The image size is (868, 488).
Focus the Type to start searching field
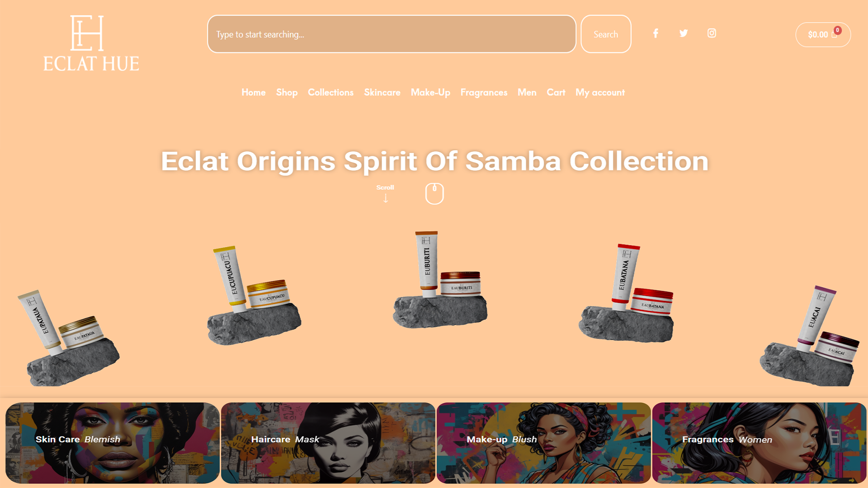[392, 34]
